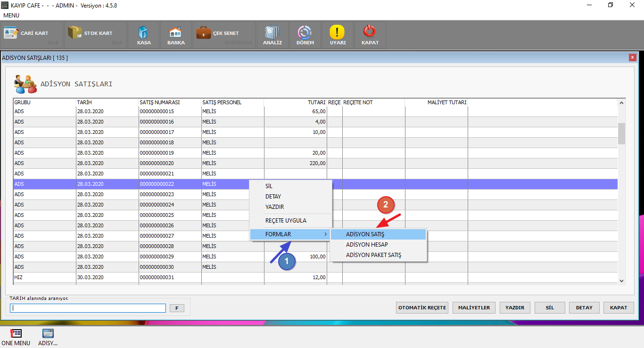Click the SATIŞ PERSONEL column header

[x=232, y=102]
